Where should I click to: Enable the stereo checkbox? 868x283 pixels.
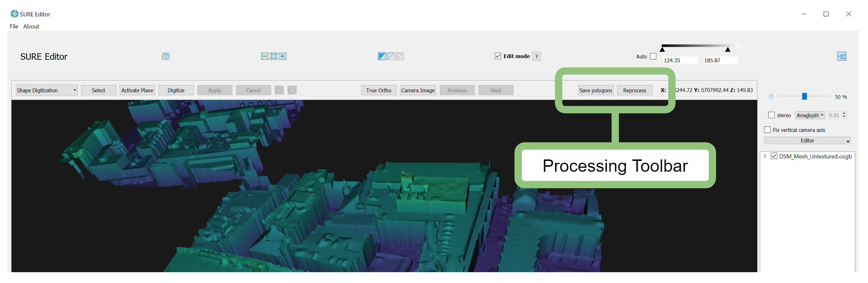pyautogui.click(x=771, y=115)
